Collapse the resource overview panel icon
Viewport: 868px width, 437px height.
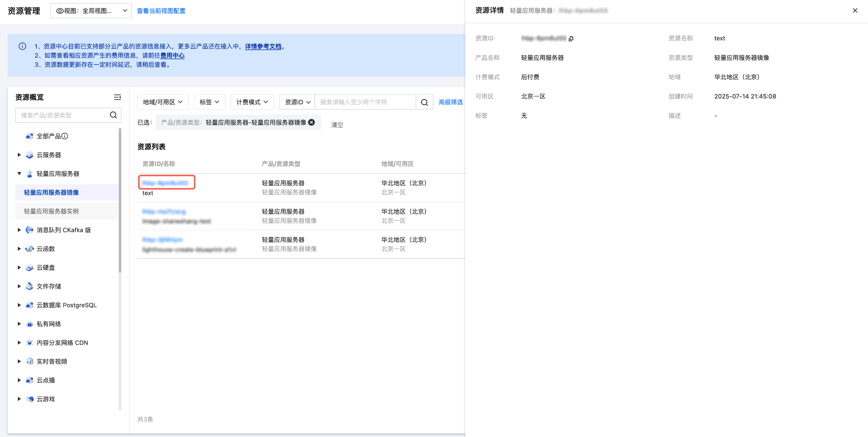coord(117,97)
